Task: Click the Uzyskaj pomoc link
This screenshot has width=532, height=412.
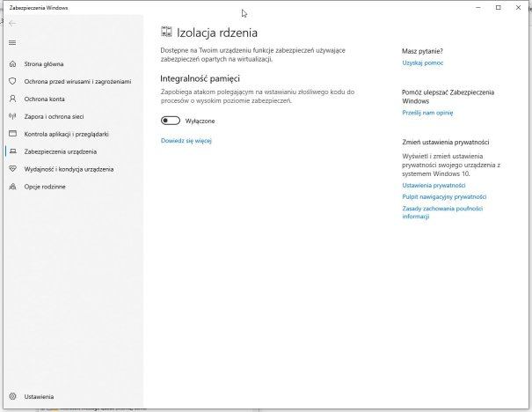Action: point(423,63)
